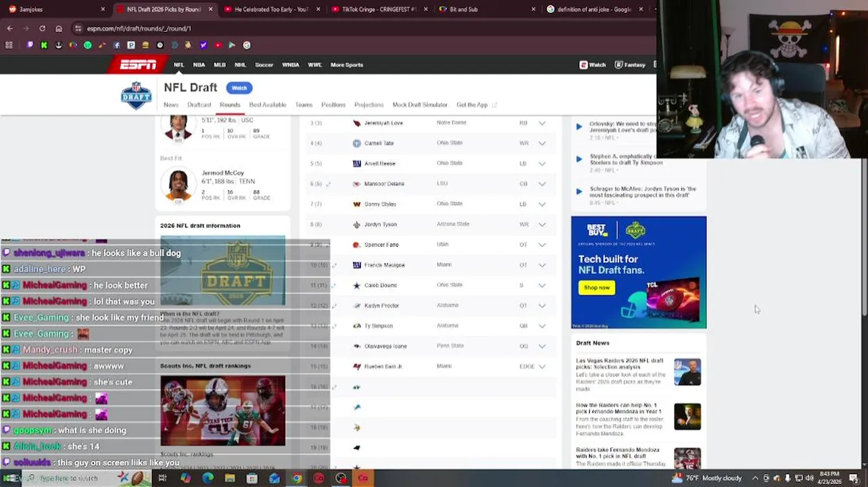The height and width of the screenshot is (487, 868).
Task: Expand the Arvell Reese pick row
Action: (x=541, y=164)
